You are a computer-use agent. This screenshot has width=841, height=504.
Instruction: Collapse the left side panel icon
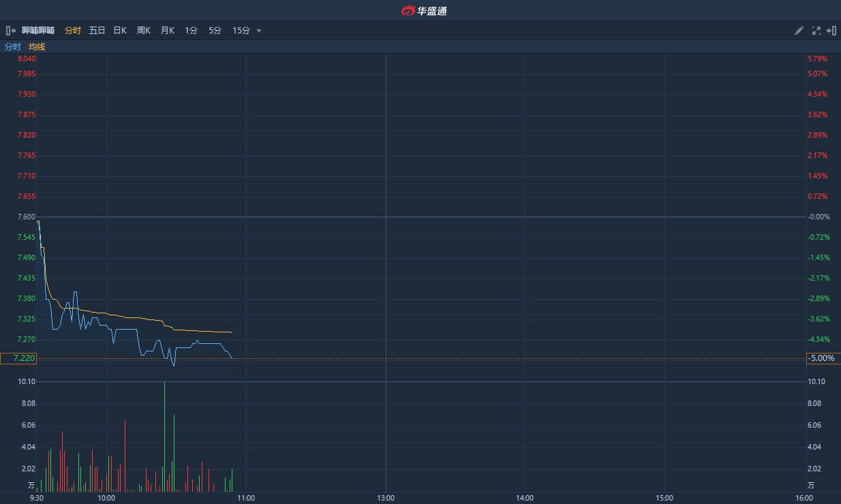coord(10,31)
